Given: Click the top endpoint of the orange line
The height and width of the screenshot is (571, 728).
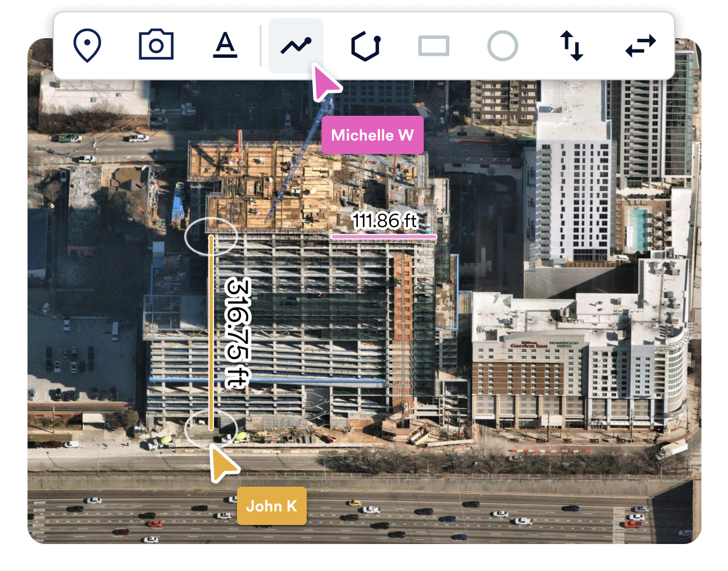Looking at the screenshot, I should tap(211, 237).
